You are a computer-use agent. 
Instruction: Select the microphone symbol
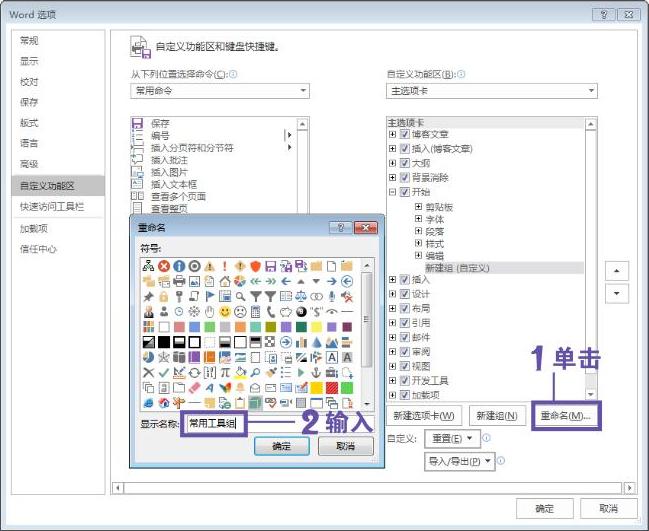coord(332,296)
